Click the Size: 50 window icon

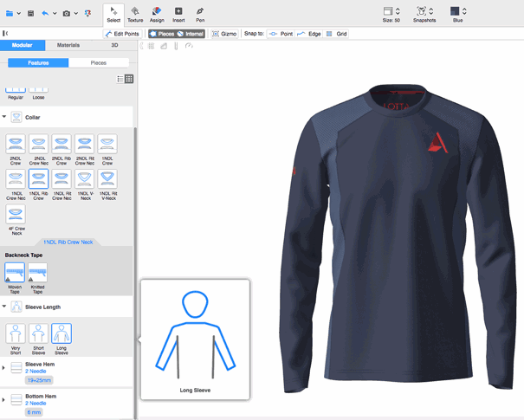[388, 11]
